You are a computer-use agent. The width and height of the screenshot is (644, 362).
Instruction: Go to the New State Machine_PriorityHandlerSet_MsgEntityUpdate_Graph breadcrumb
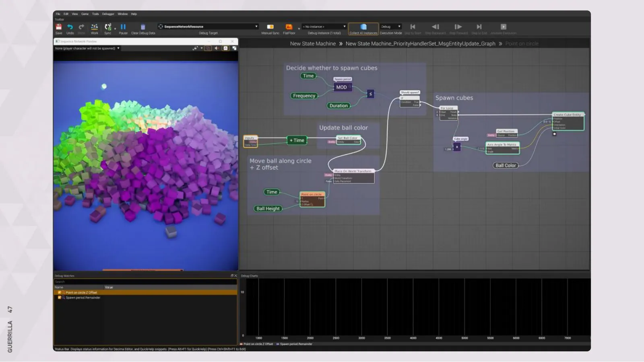420,43
